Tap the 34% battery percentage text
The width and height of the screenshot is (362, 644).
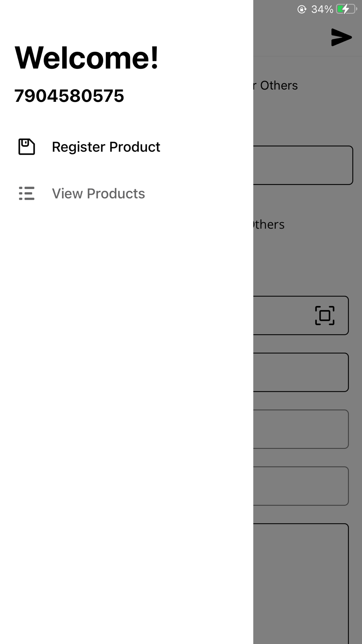[x=322, y=9]
